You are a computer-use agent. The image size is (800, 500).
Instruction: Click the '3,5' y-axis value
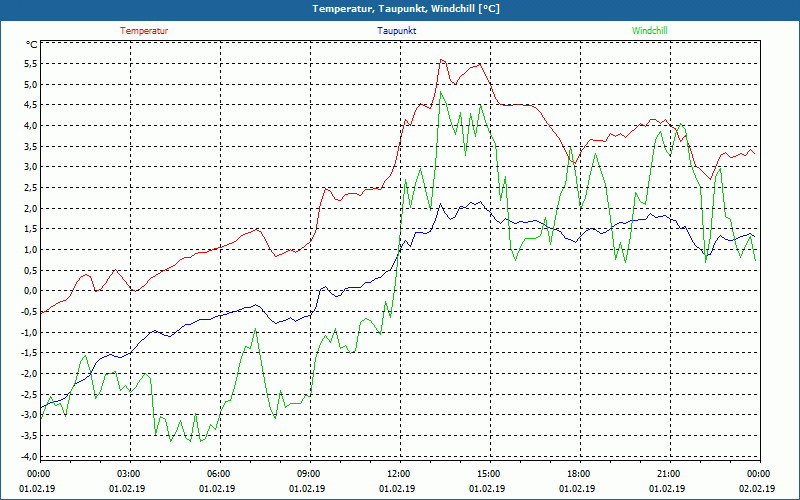[31, 146]
